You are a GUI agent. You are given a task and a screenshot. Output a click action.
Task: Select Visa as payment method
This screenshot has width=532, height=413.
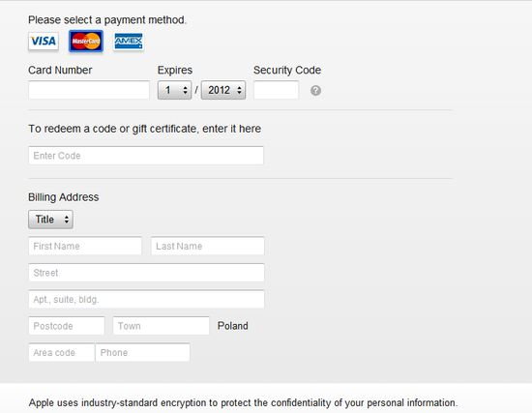44,41
